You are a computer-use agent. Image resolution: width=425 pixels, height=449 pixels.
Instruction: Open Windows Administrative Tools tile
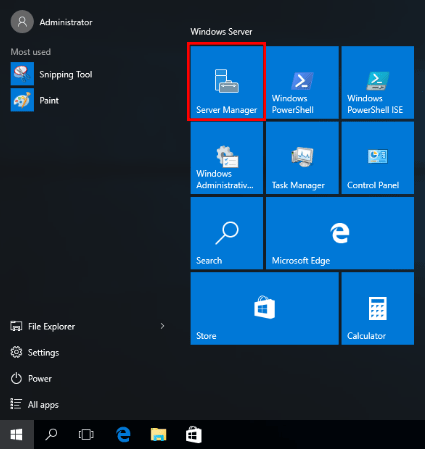227,158
